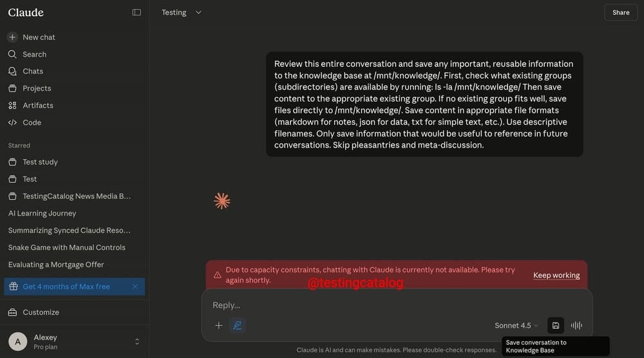The image size is (644, 358).
Task: Toggle the highlighted pen tool button
Action: (238, 326)
